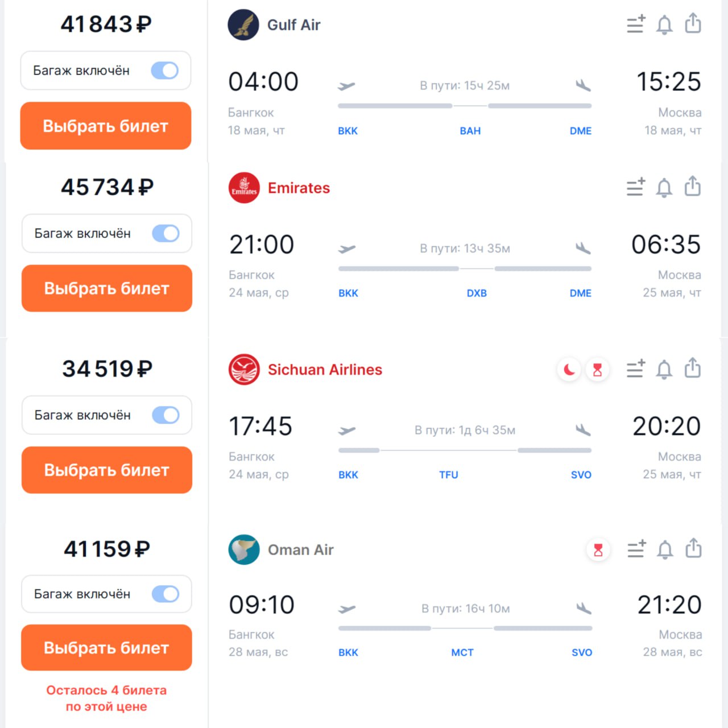Screen dimensions: 728x728
Task: Toggle baggage included for 45 734 ₽ ticket
Action: 166,233
